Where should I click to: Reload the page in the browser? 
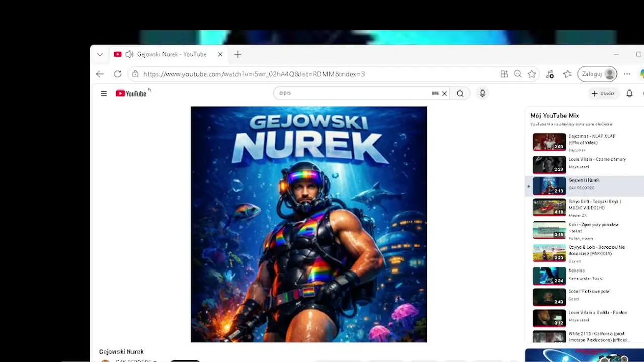point(117,74)
